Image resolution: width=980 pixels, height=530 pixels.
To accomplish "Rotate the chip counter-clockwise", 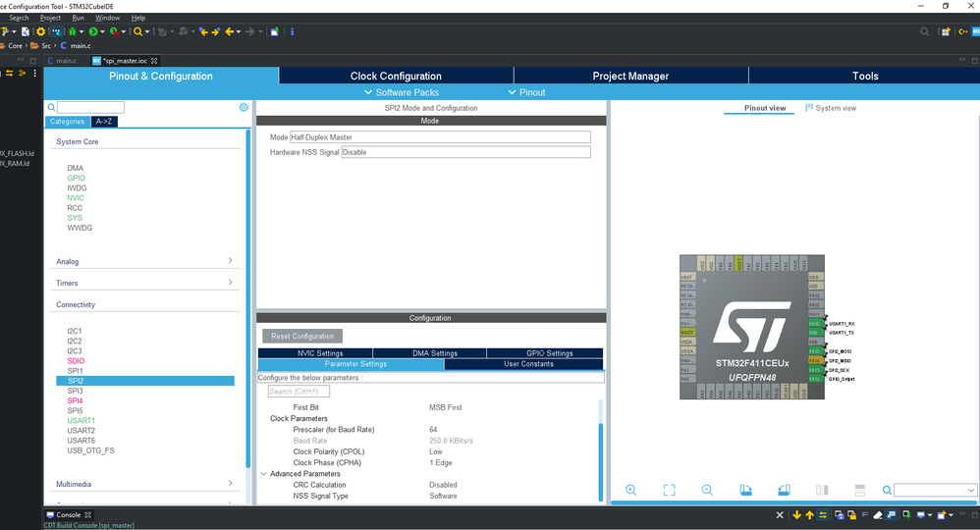I will click(784, 490).
